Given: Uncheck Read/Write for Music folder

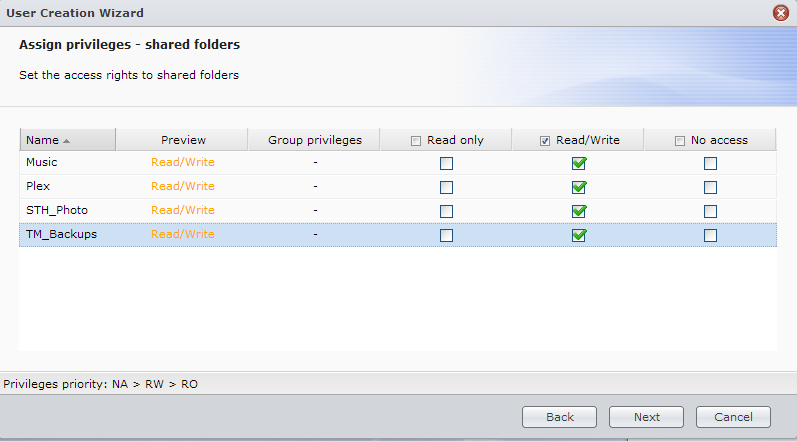Looking at the screenshot, I should [x=578, y=163].
